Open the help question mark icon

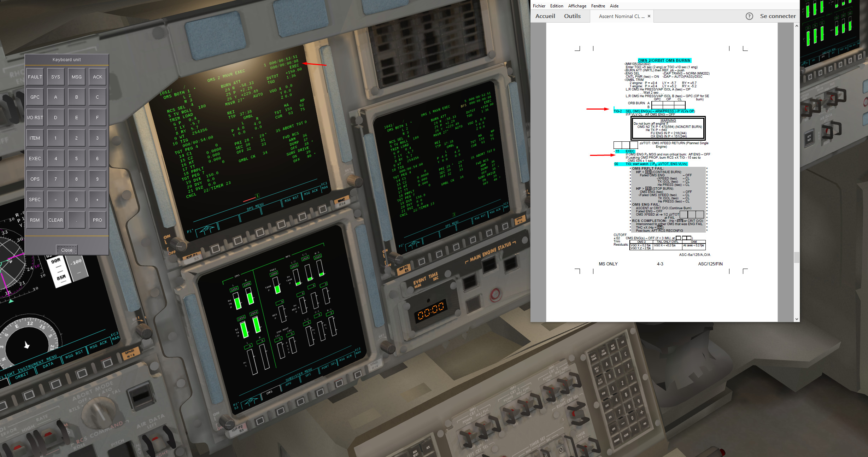point(749,16)
